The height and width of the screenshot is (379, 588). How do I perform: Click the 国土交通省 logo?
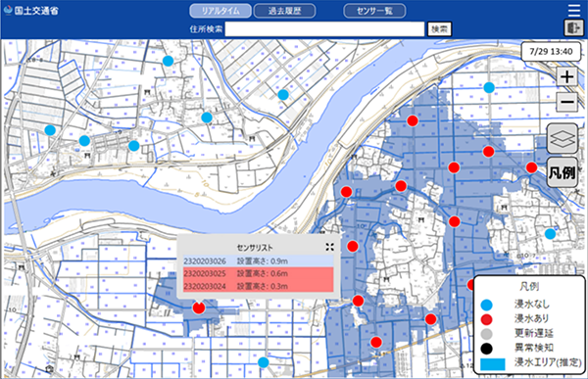(x=31, y=11)
